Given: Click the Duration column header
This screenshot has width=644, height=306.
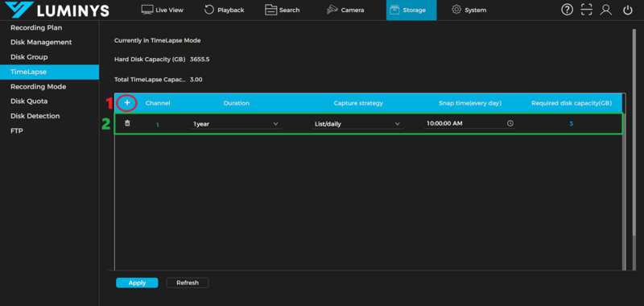Looking at the screenshot, I should (x=237, y=103).
